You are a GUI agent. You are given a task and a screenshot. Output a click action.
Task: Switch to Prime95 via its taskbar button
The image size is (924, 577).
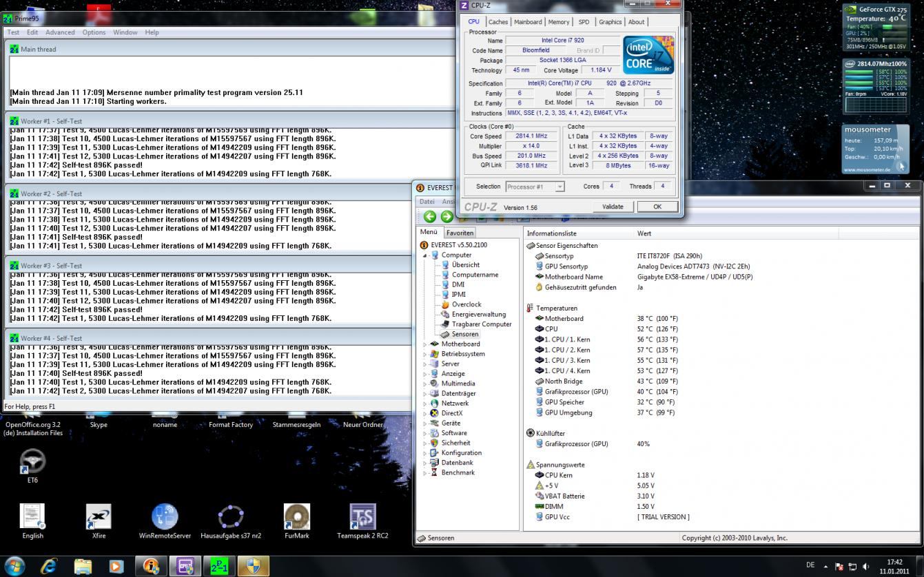tap(218, 566)
